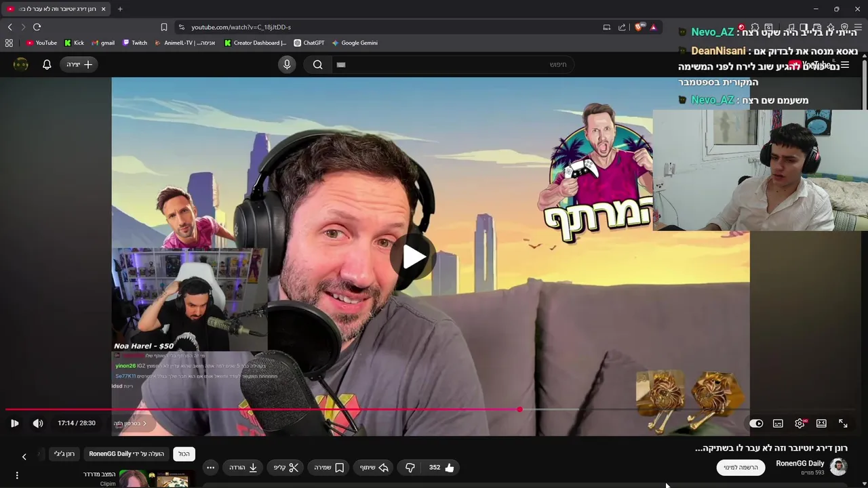The image size is (868, 488).
Task: Select the רונן ג'ג'י filter chip
Action: pyautogui.click(x=64, y=454)
